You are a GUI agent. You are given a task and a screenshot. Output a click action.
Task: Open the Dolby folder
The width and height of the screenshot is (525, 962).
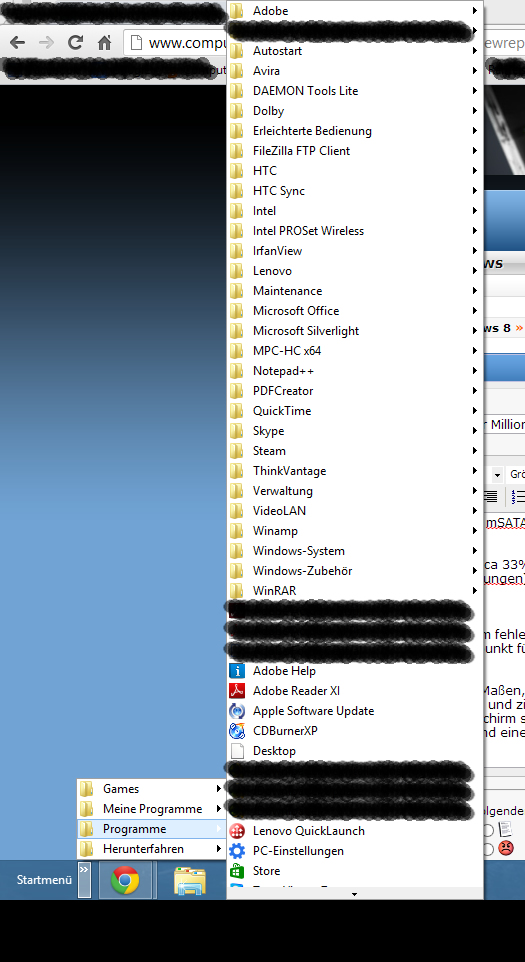pyautogui.click(x=355, y=110)
